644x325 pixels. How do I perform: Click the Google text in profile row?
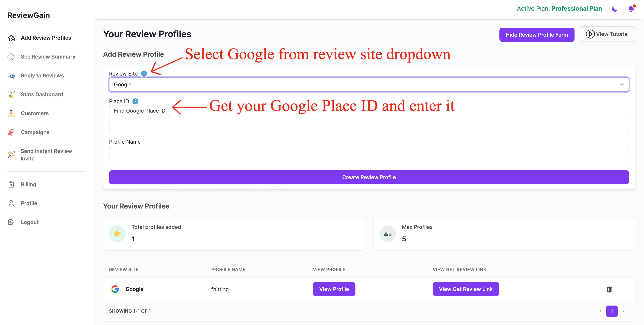click(134, 289)
